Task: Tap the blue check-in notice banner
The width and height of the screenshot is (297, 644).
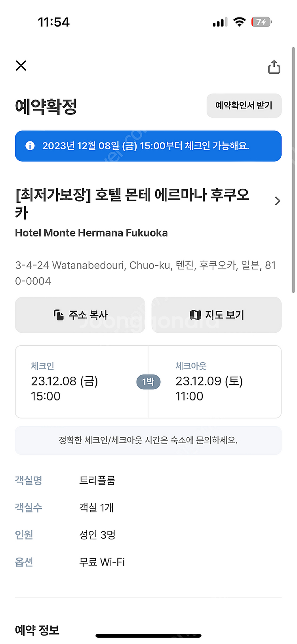Action: (148, 146)
